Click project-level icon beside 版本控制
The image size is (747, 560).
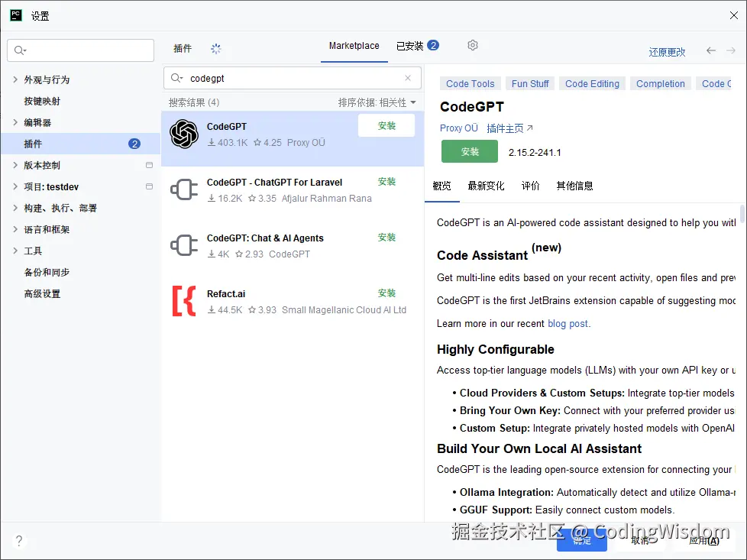(149, 165)
